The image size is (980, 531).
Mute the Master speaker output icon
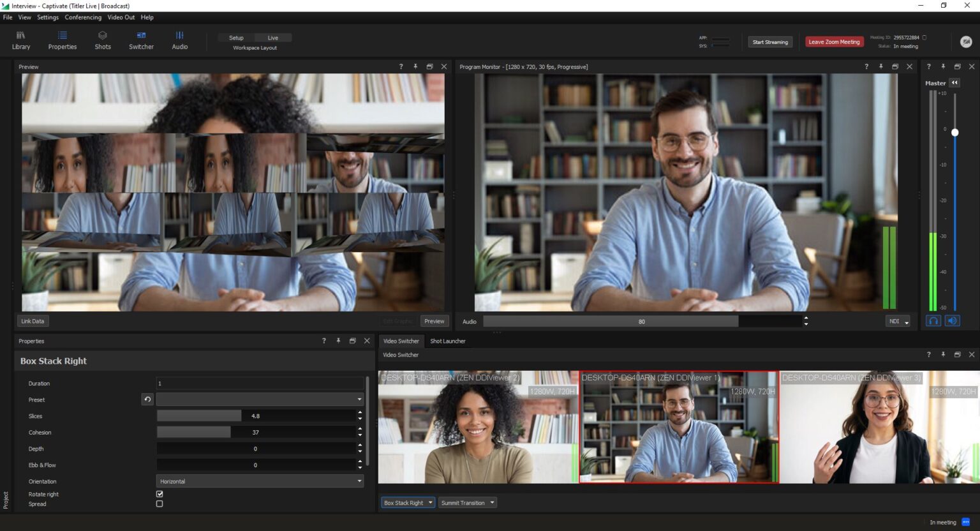pos(952,321)
